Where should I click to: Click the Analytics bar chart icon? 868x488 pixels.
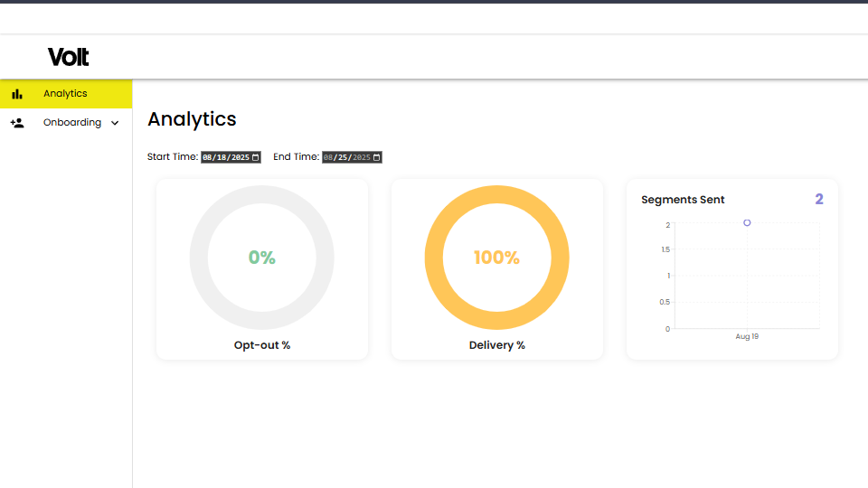[17, 94]
